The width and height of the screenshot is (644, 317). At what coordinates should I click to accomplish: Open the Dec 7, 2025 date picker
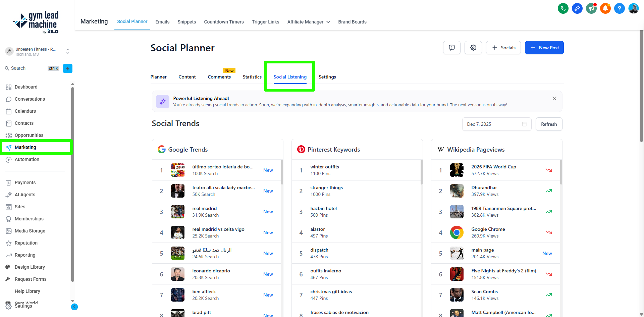(497, 124)
